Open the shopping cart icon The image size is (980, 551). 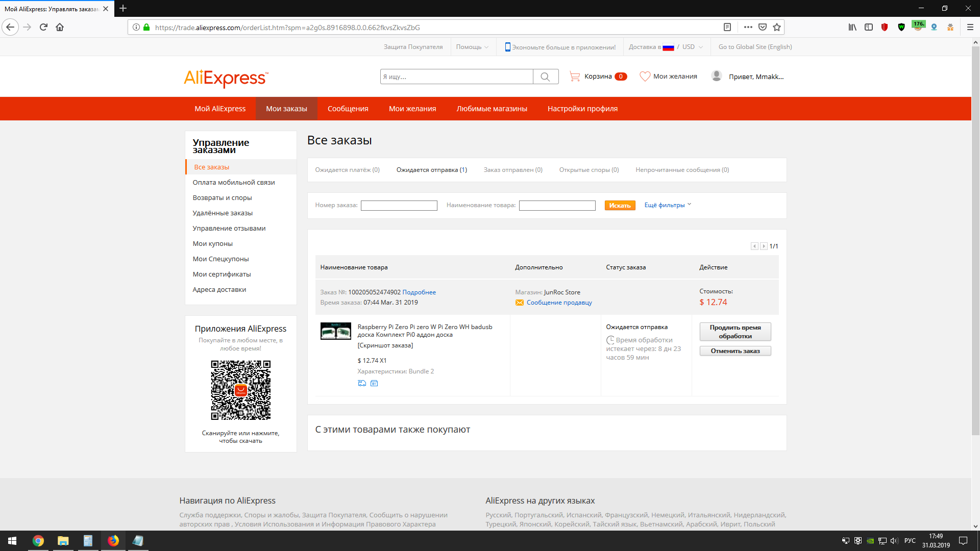pyautogui.click(x=575, y=77)
